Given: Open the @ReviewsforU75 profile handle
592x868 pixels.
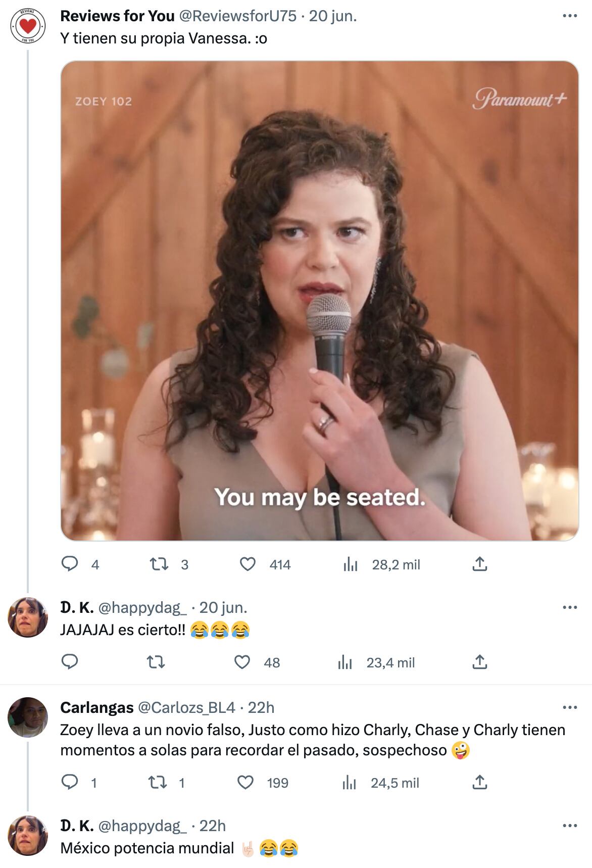Looking at the screenshot, I should (237, 16).
